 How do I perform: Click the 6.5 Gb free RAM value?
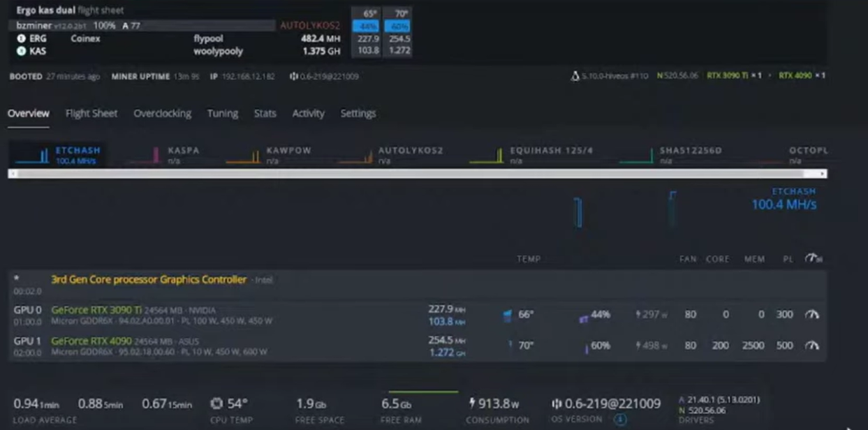click(396, 403)
